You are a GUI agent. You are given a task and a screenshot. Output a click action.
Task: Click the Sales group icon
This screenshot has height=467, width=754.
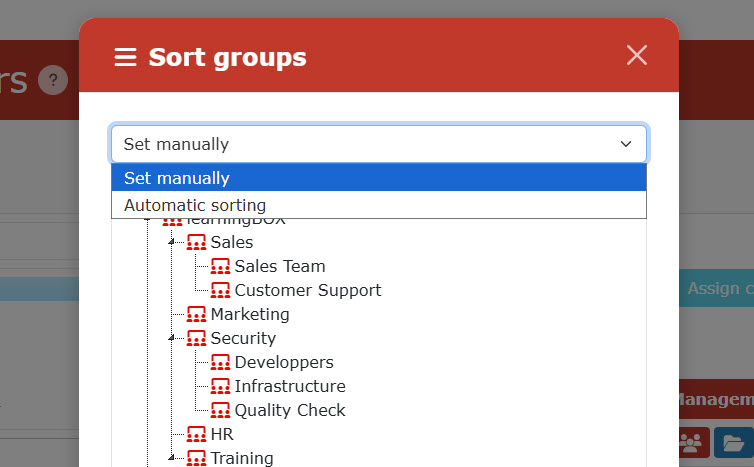coord(196,243)
